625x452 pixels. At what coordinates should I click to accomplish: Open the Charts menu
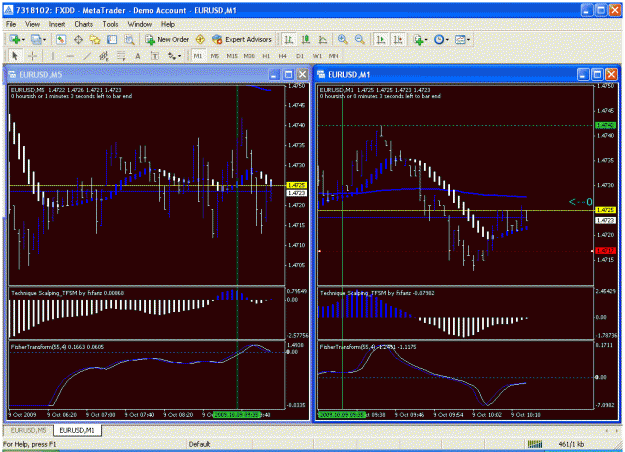[x=83, y=24]
